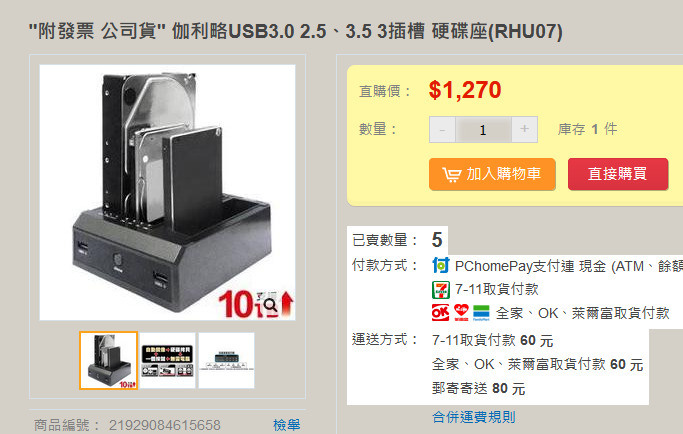Click the shopping cart icon
The image size is (683, 434).
(451, 174)
